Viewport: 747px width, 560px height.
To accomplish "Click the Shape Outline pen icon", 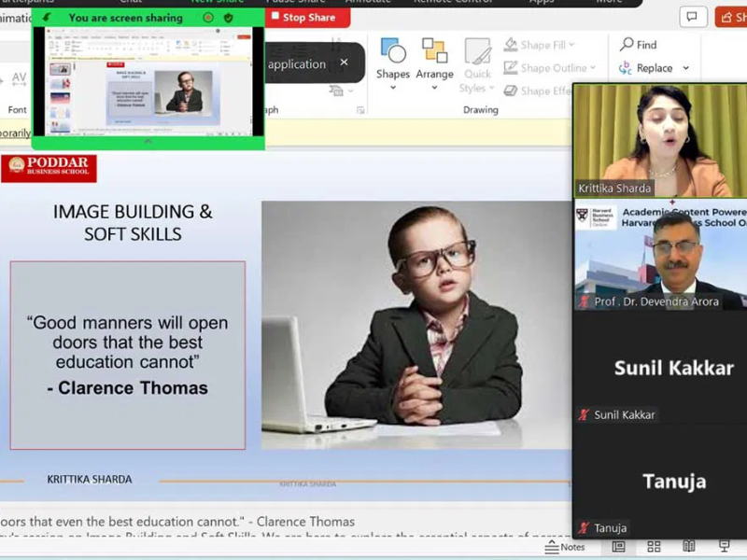I will [511, 67].
